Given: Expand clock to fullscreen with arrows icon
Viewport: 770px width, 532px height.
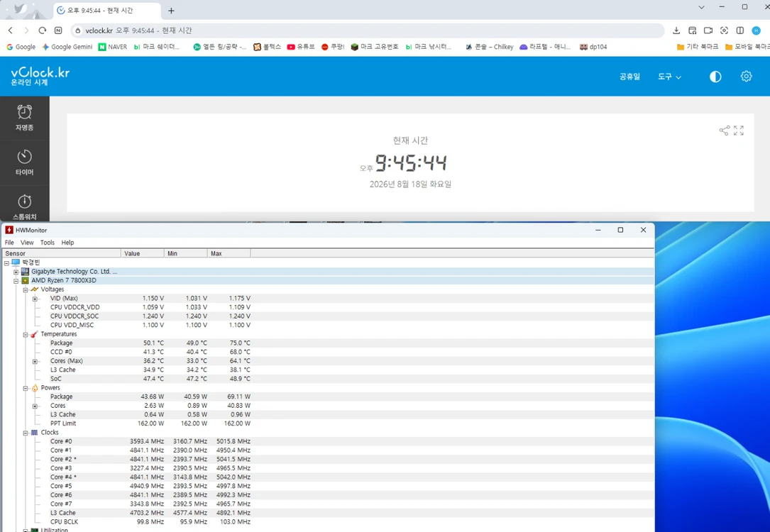Looking at the screenshot, I should pyautogui.click(x=739, y=130).
